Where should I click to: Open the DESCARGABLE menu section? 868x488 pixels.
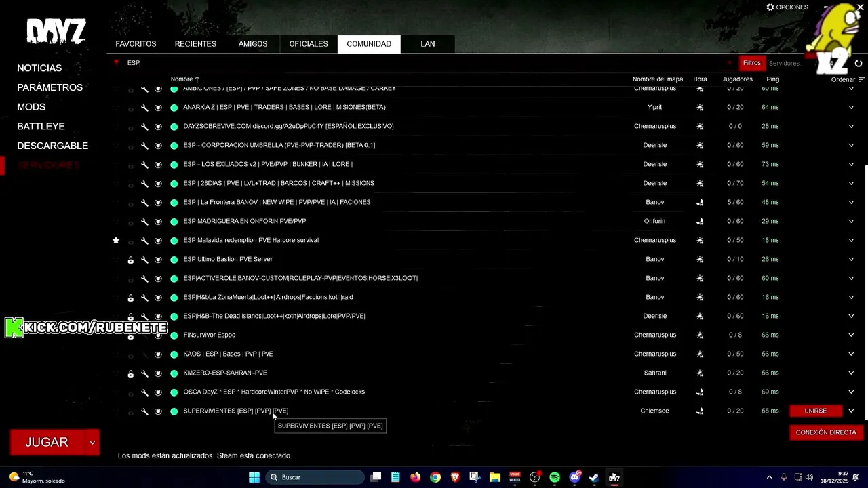click(x=52, y=146)
